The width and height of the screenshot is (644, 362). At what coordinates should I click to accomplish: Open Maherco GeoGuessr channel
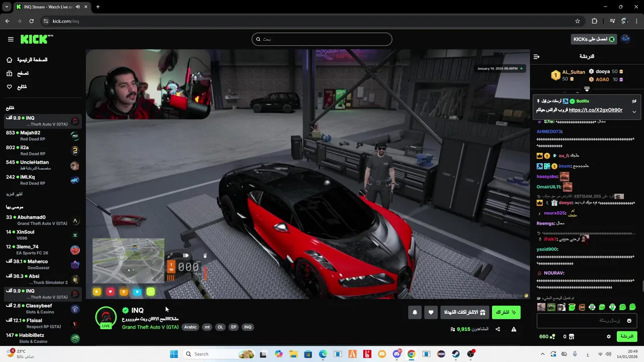click(43, 264)
